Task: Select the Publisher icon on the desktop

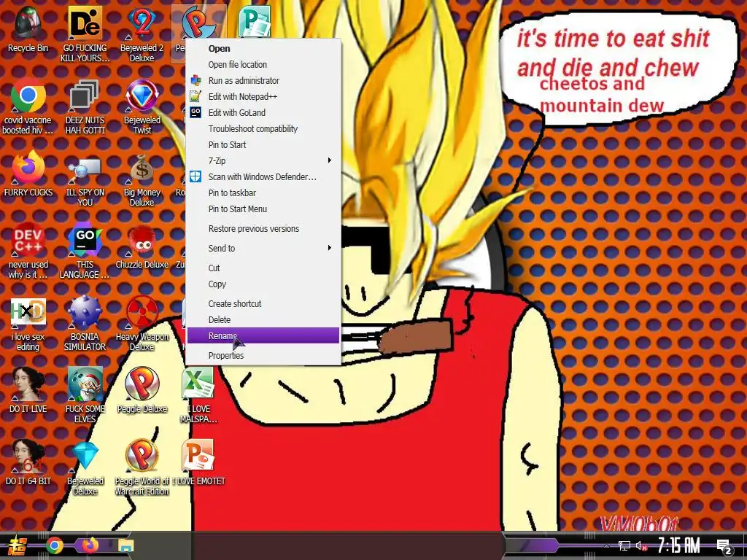Action: point(255,22)
